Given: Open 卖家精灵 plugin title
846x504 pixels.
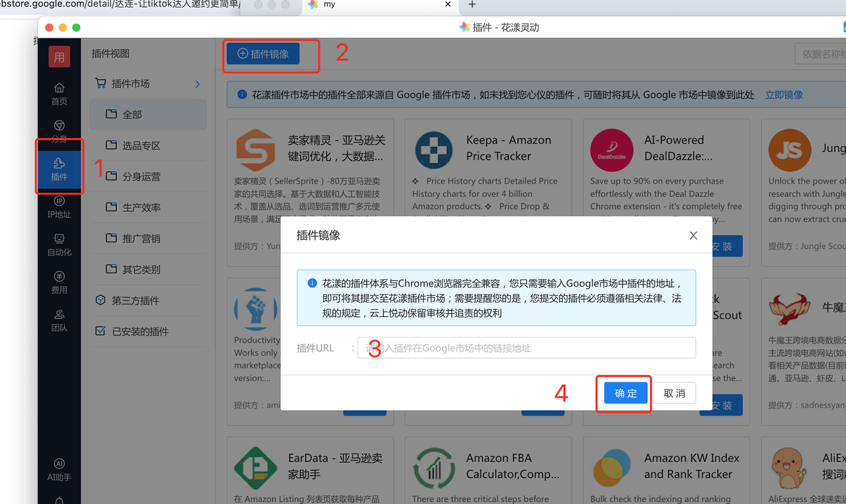Looking at the screenshot, I should click(x=336, y=148).
